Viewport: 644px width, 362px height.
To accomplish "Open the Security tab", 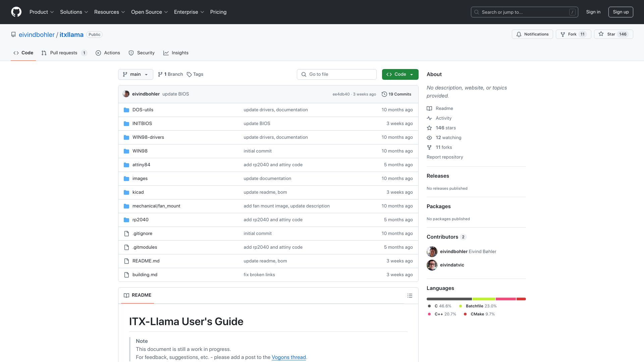I will [x=142, y=53].
